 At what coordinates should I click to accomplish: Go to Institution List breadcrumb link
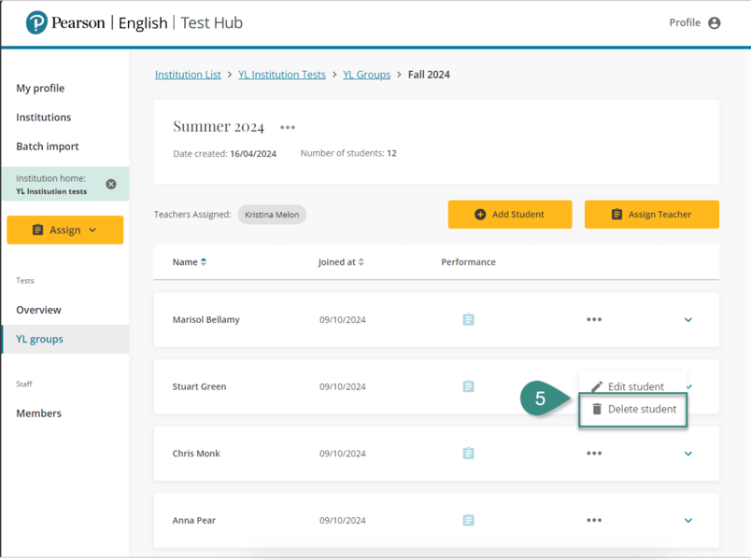coord(188,75)
